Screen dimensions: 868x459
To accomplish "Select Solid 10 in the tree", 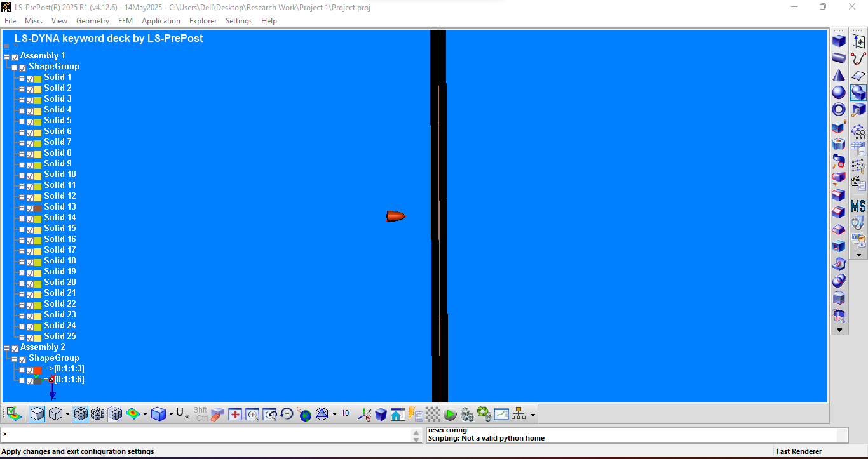I will coord(60,174).
